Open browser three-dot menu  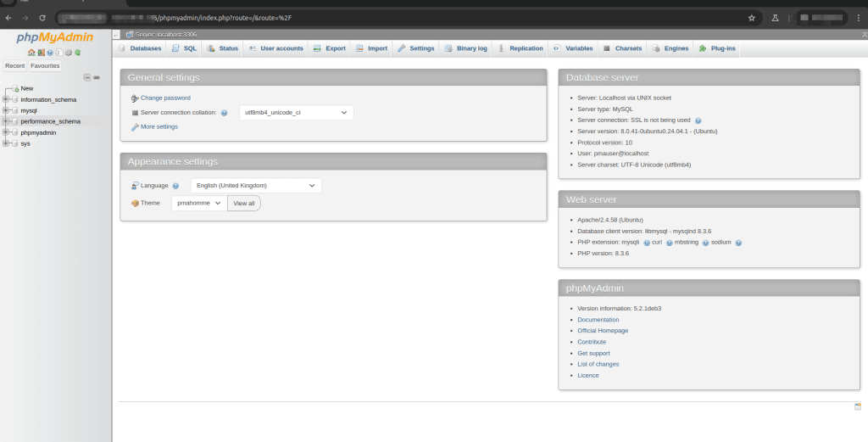859,18
